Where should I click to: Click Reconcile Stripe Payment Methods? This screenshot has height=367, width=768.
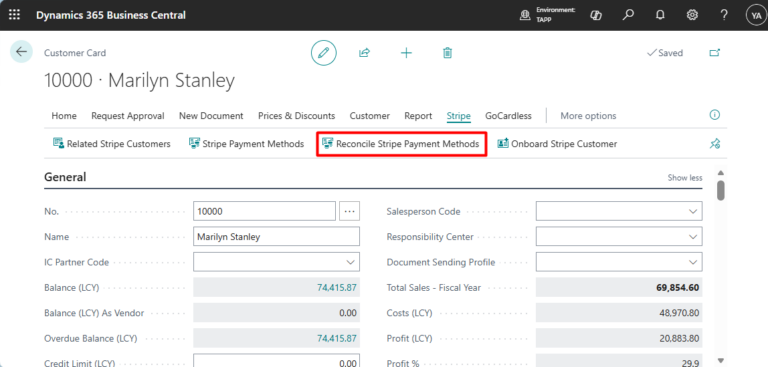point(401,144)
